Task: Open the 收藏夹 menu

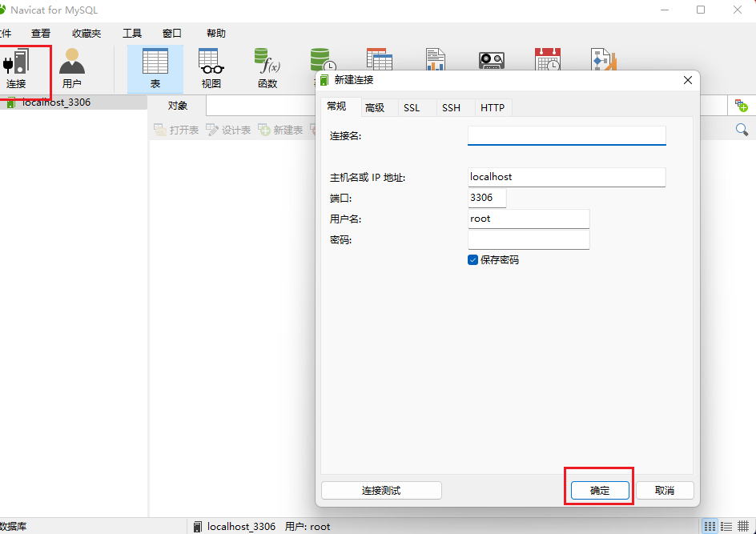Action: (86, 33)
